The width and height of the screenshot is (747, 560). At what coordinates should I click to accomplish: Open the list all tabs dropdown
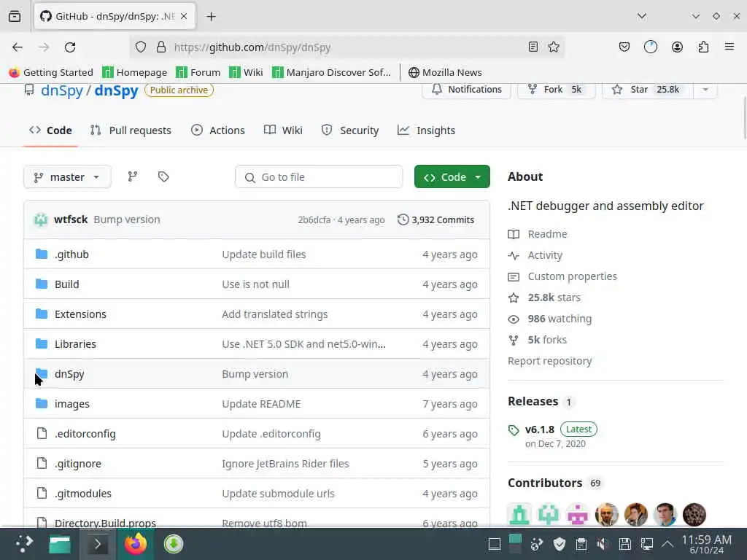642,16
